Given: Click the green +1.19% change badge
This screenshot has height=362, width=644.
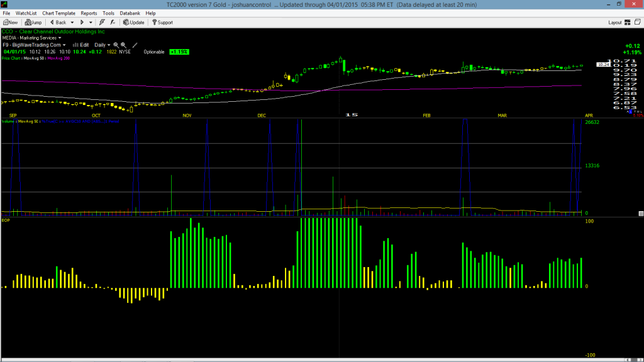Looking at the screenshot, I should click(x=179, y=52).
